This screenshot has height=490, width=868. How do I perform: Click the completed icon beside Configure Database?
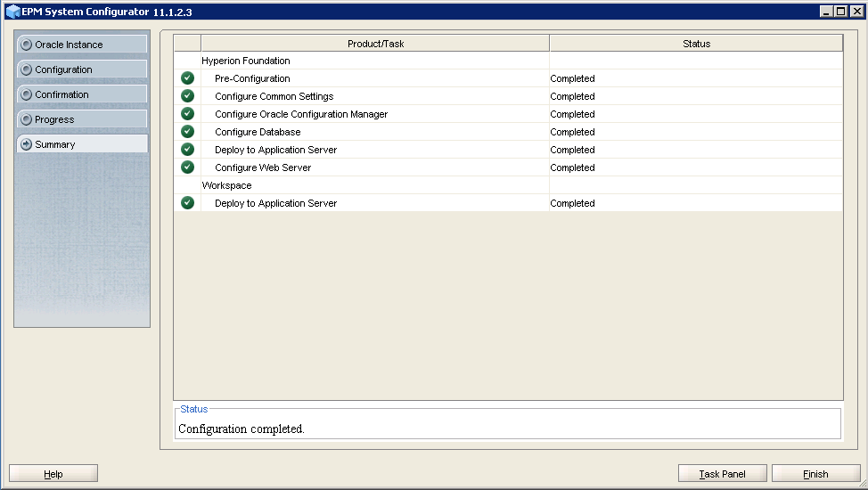coord(187,132)
